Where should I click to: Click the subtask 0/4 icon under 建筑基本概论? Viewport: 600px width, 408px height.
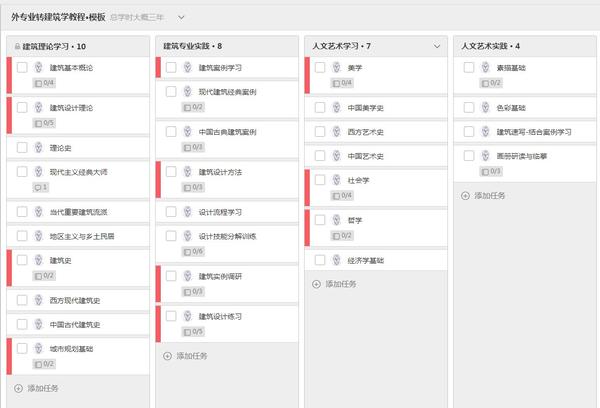(x=39, y=83)
